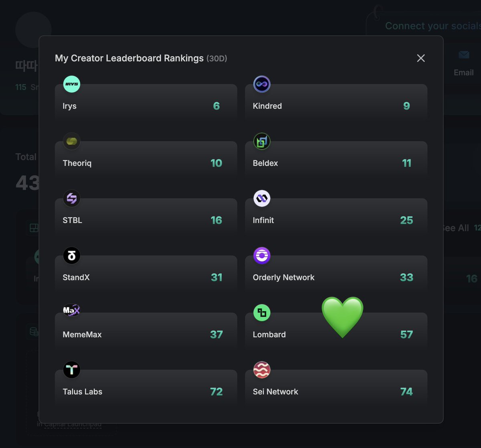Click the MemeMax logo
Viewport: 481px width, 448px height.
pos(72,310)
